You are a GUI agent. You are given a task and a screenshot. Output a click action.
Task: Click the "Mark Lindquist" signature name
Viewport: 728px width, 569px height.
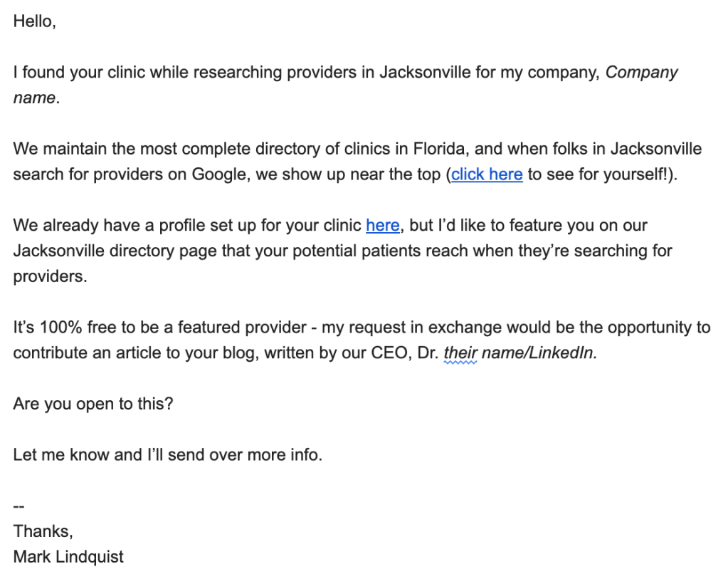[x=68, y=556]
